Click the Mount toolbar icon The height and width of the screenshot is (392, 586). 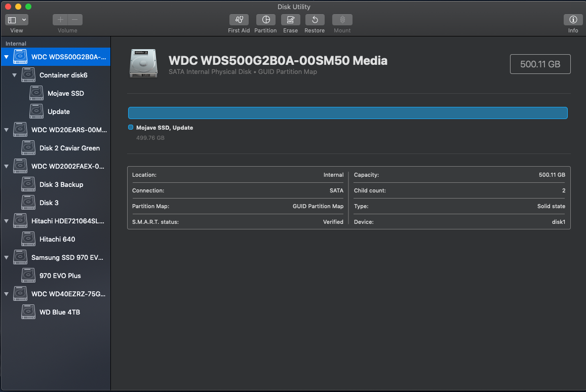pyautogui.click(x=342, y=20)
